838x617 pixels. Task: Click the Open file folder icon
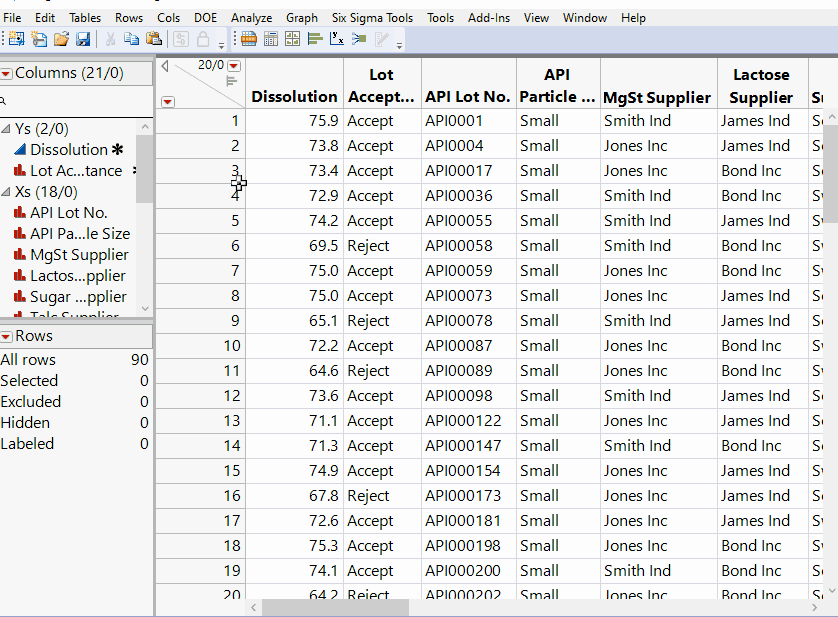(61, 39)
